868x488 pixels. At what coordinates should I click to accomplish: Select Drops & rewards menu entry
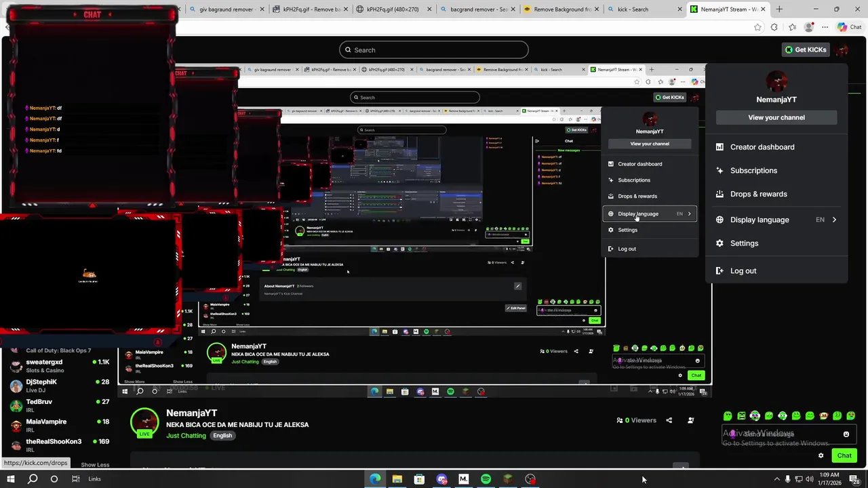click(x=776, y=194)
